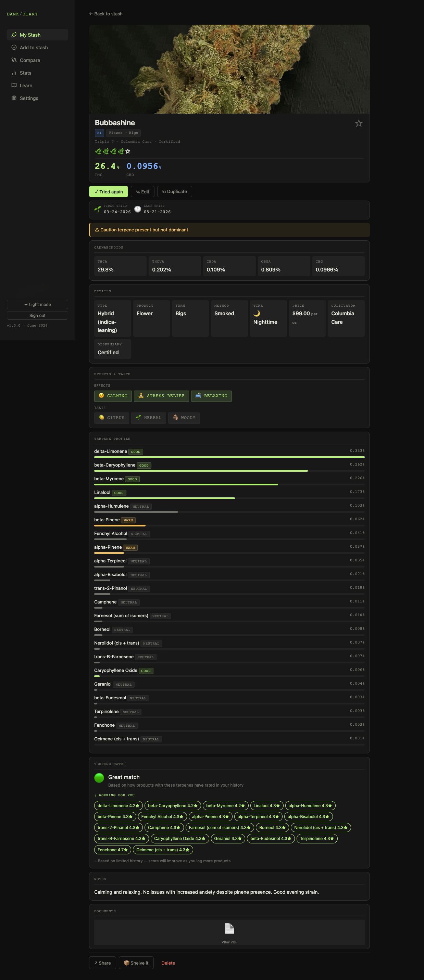Click the sprout icon next to First Tried
The height and width of the screenshot is (980, 424).
[x=97, y=209]
